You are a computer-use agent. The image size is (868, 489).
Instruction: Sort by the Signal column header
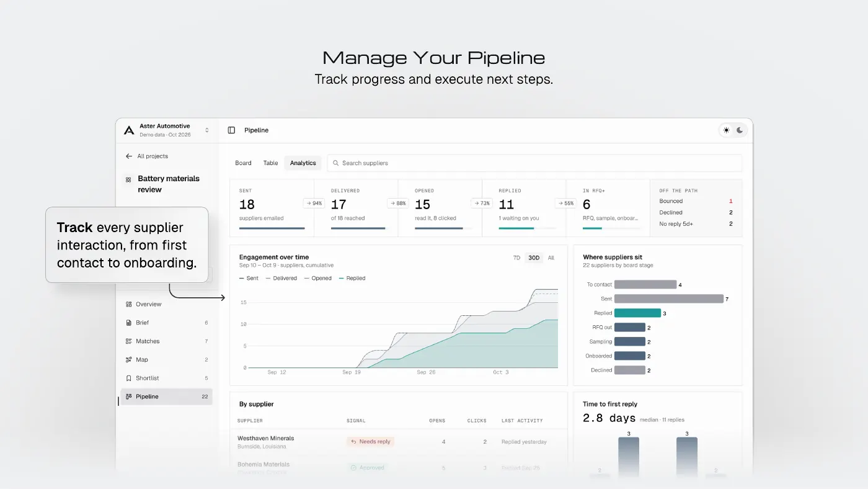click(x=356, y=421)
